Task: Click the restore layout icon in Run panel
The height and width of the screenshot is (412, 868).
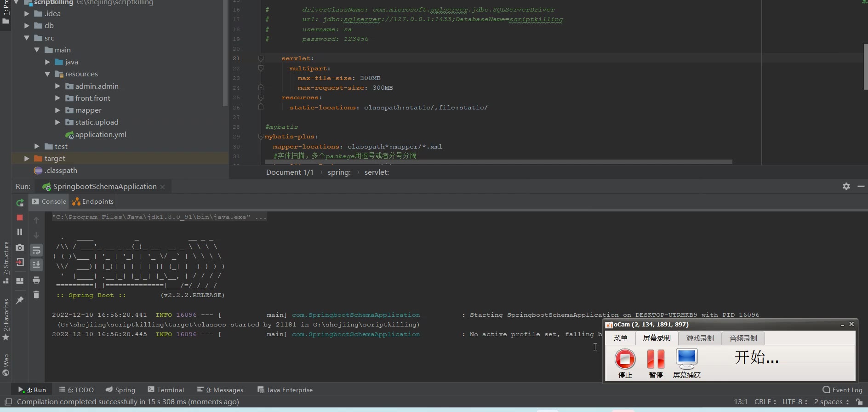Action: pyautogui.click(x=20, y=280)
